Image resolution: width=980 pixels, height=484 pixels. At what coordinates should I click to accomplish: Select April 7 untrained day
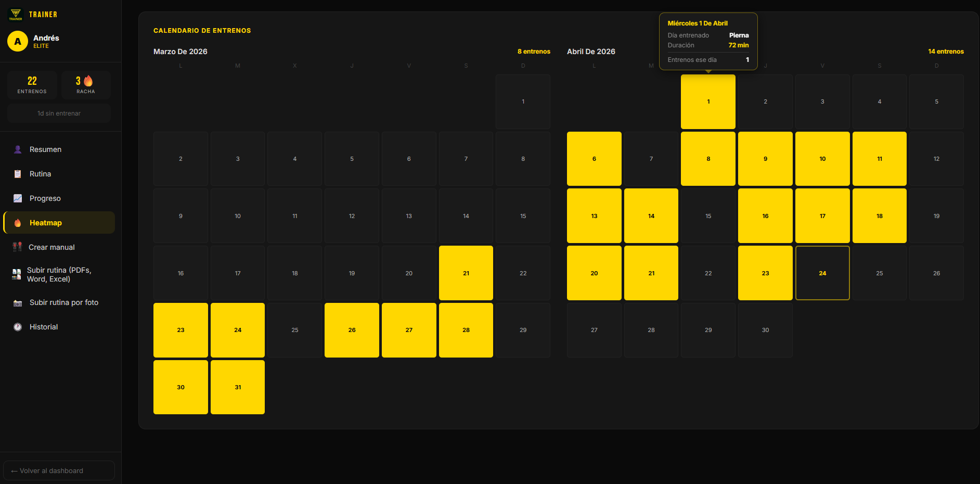tap(651, 159)
